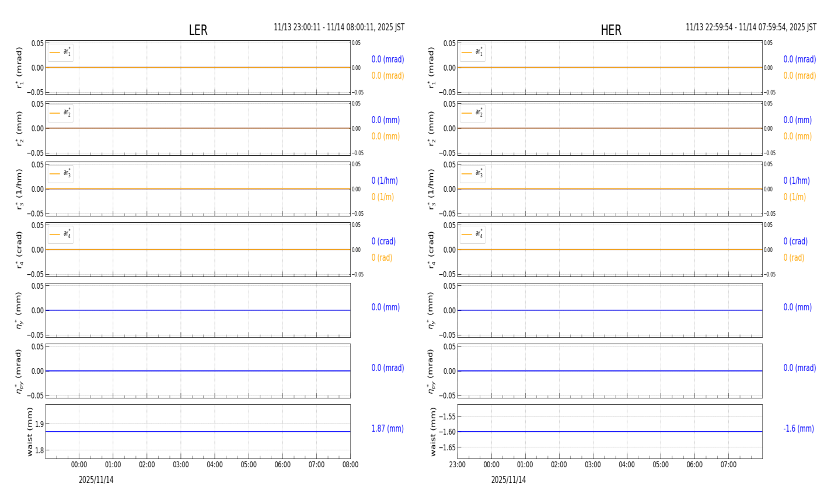Screen dimensions: 824x504
Task: Click LER r1* (mrad) axis label
Action: tap(20, 68)
